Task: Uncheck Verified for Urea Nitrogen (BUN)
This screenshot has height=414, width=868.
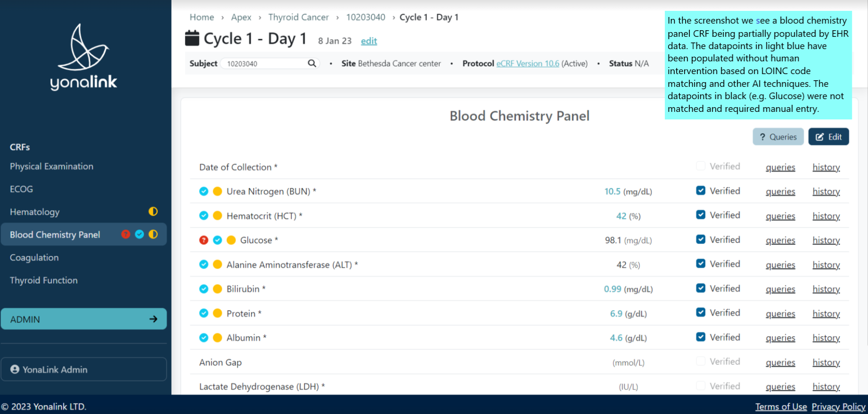Action: coord(701,191)
